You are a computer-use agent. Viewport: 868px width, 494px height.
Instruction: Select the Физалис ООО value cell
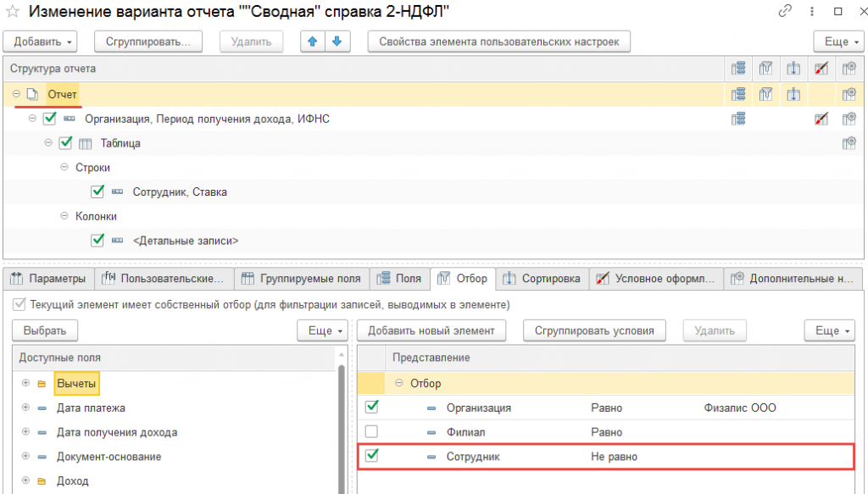[739, 408]
